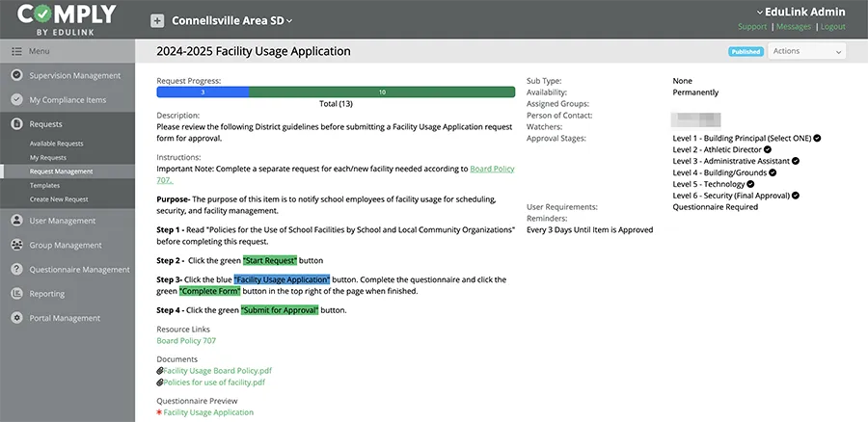Image resolution: width=868 pixels, height=422 pixels.
Task: Open My Compliance Items in the sidebar
Action: [x=67, y=99]
